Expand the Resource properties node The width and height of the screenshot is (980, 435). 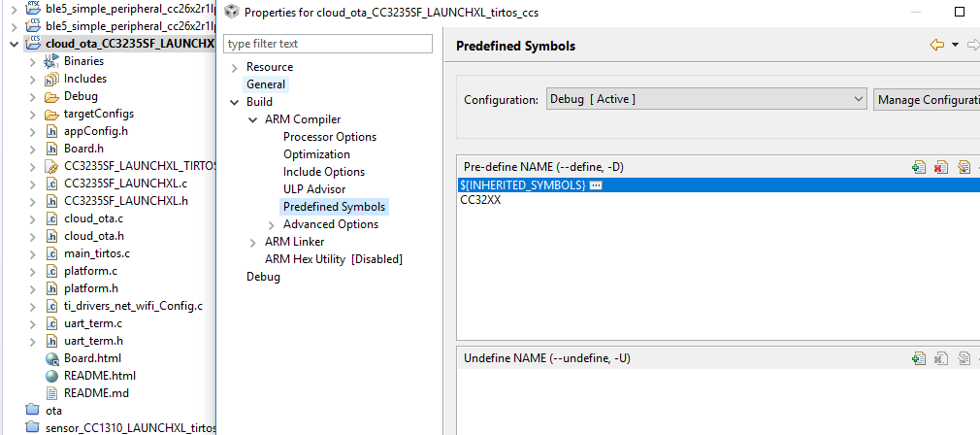(234, 67)
